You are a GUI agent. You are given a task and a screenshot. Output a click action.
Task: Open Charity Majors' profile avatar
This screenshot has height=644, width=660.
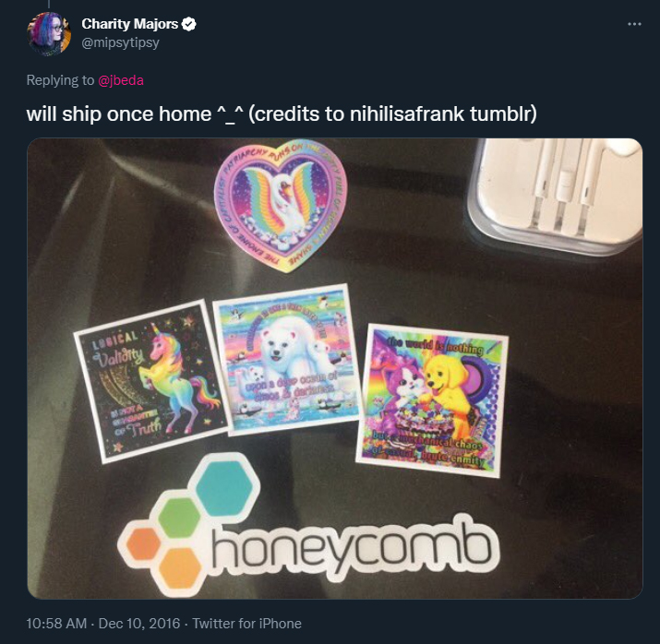click(x=48, y=33)
